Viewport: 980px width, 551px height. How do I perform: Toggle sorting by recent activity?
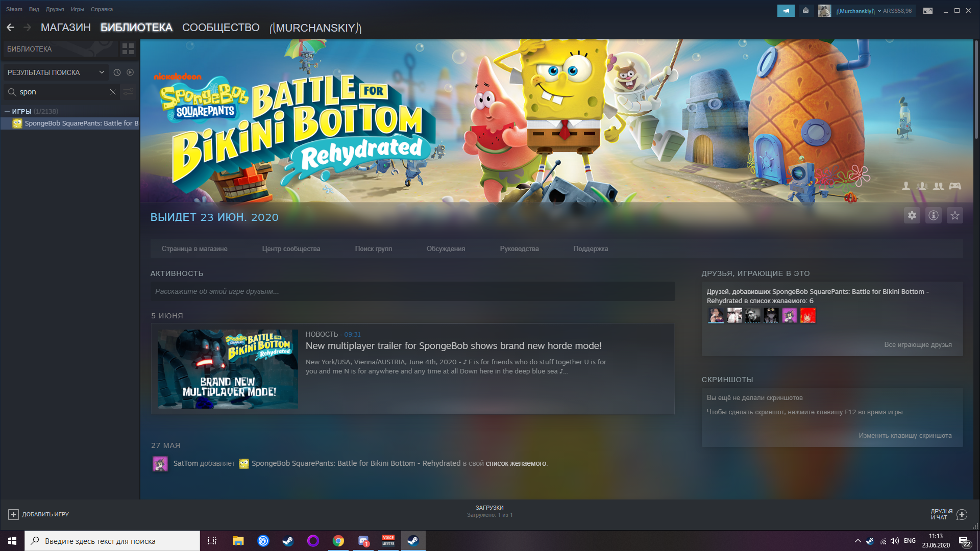tap(117, 72)
